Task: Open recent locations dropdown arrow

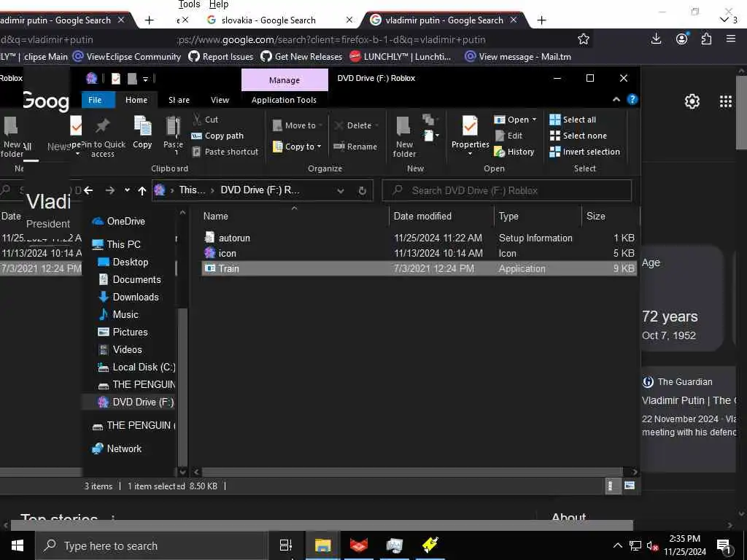Action: coord(127,190)
